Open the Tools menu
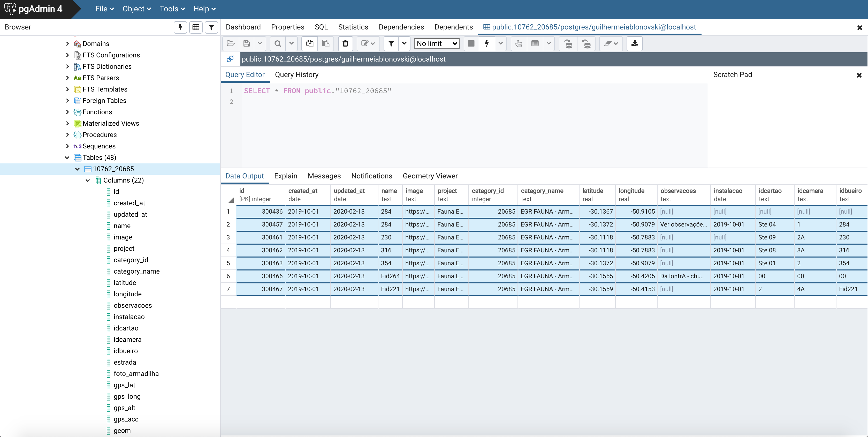 coord(172,9)
